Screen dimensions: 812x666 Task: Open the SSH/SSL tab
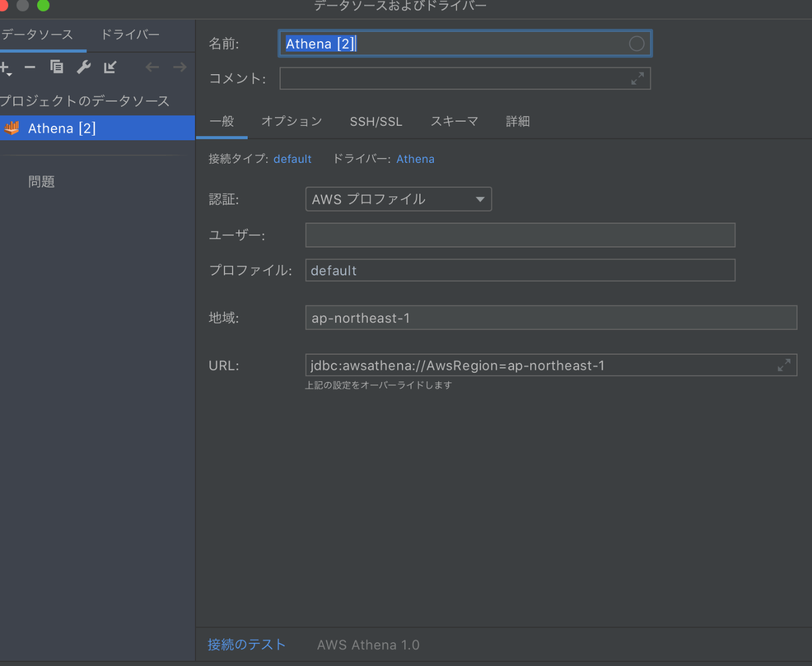[376, 122]
